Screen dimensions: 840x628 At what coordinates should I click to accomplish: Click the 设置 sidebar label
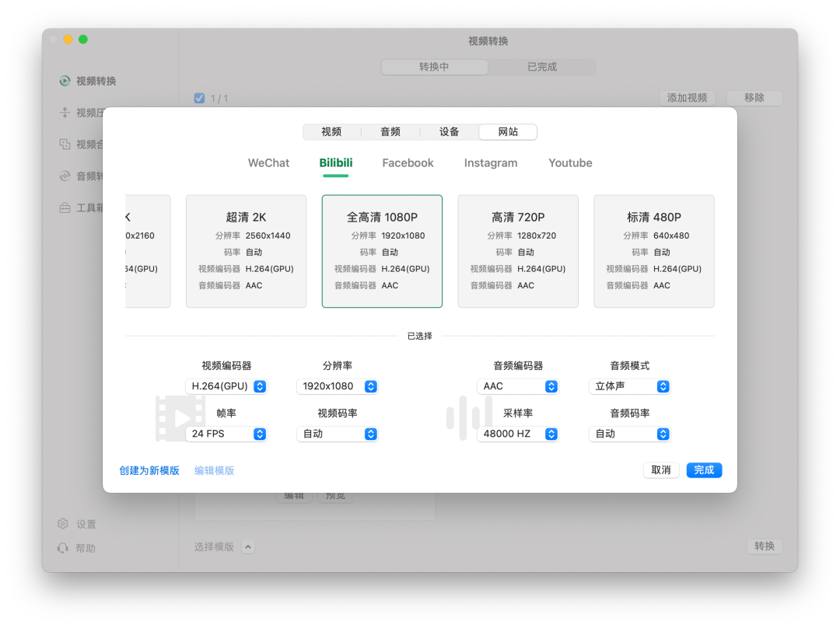click(86, 524)
